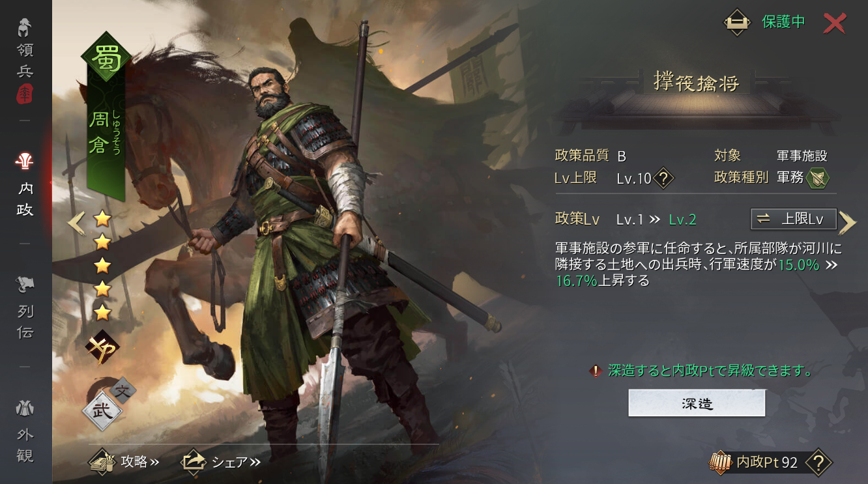868x484 pixels.
Task: Click the crossed-weapons troop type icon
Action: [102, 349]
